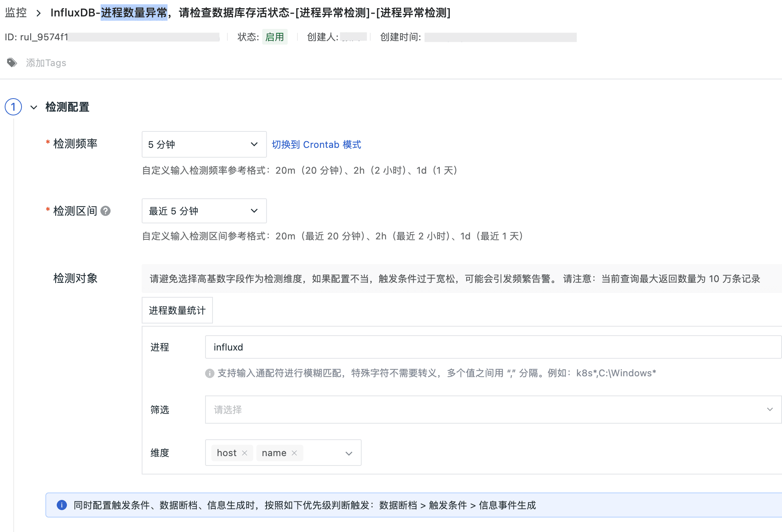Click the help question mark next to 检测区间
Viewport: 782px width, 532px height.
click(x=106, y=211)
